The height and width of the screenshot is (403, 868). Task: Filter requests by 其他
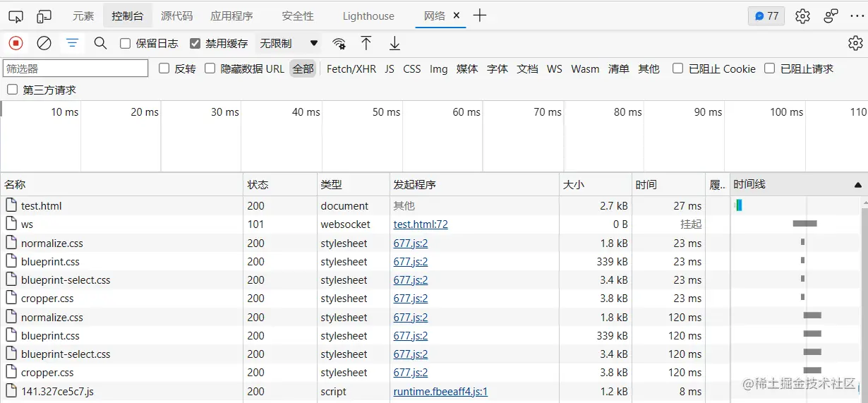pyautogui.click(x=649, y=68)
